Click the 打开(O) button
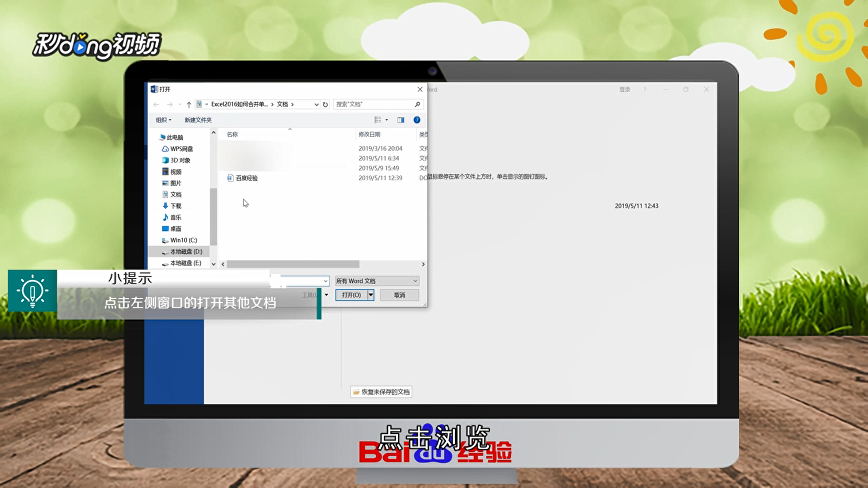 pyautogui.click(x=351, y=295)
